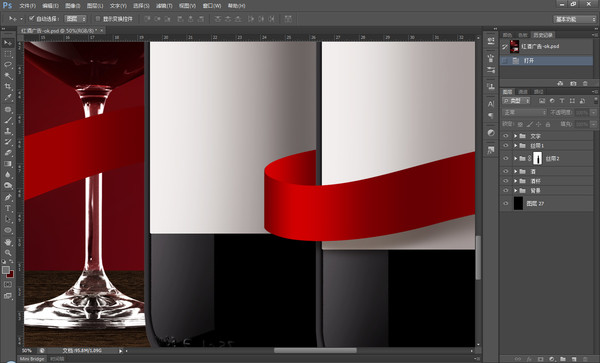Expand the 文字 layer group
600x363 pixels.
(x=515, y=136)
